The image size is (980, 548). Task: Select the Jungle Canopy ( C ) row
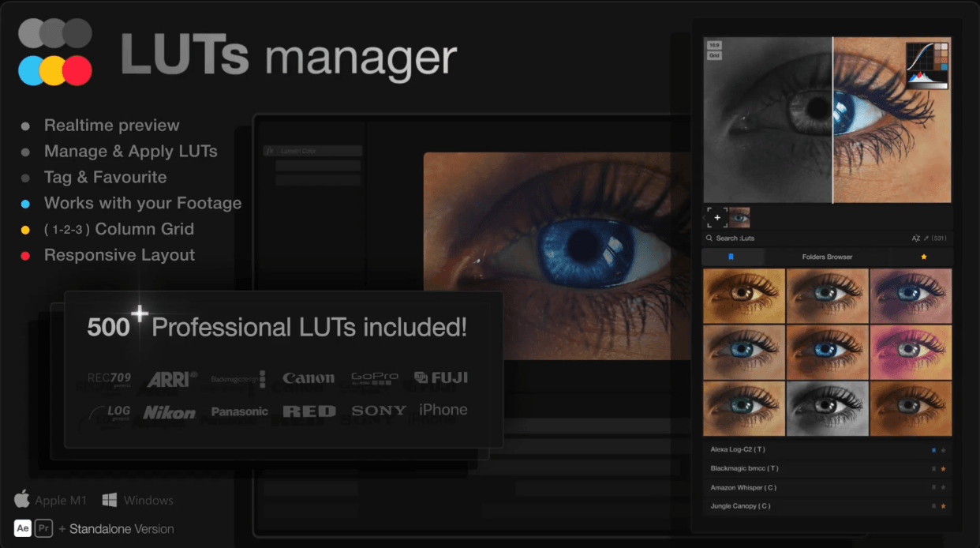pos(827,506)
